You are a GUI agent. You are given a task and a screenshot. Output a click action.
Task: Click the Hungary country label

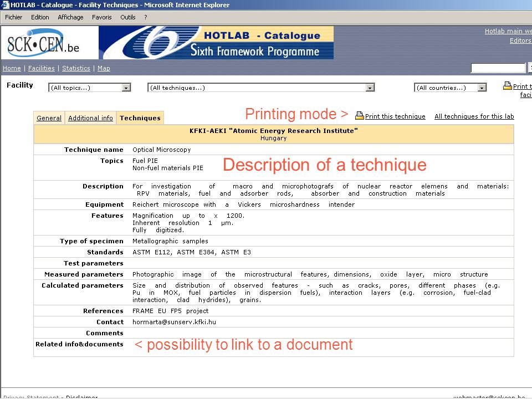pos(273,138)
